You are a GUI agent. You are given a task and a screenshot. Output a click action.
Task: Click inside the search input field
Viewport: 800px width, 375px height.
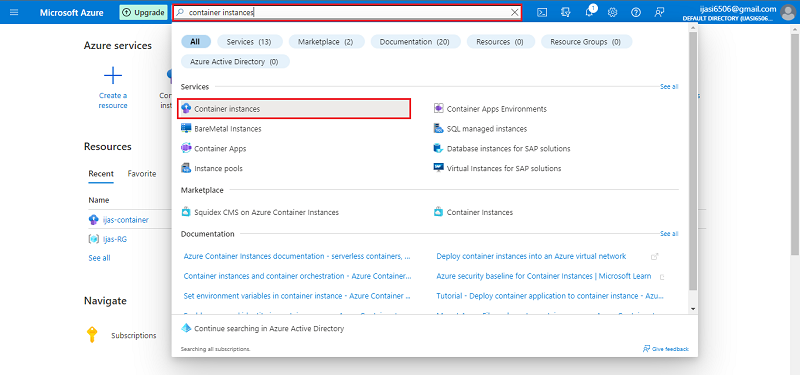[x=347, y=13]
